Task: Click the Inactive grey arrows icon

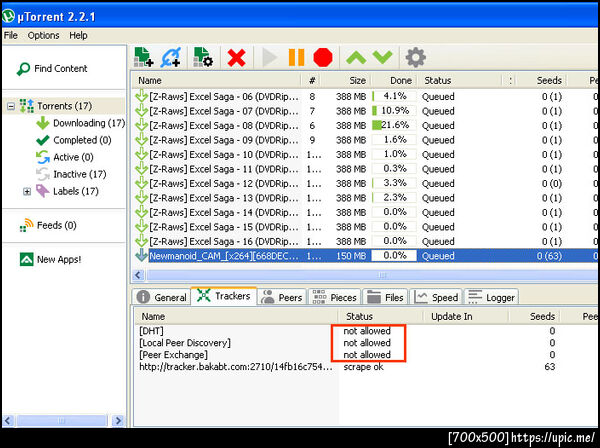Action: (42, 174)
